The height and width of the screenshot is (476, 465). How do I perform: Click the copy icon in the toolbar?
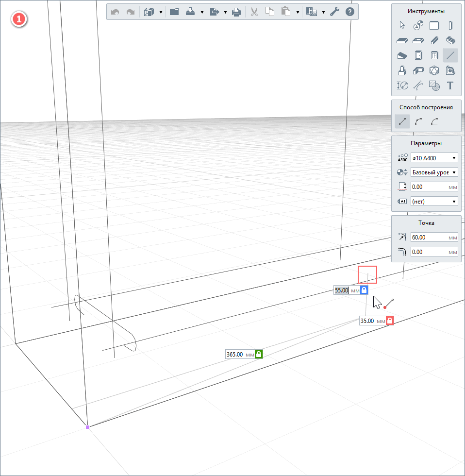(270, 12)
